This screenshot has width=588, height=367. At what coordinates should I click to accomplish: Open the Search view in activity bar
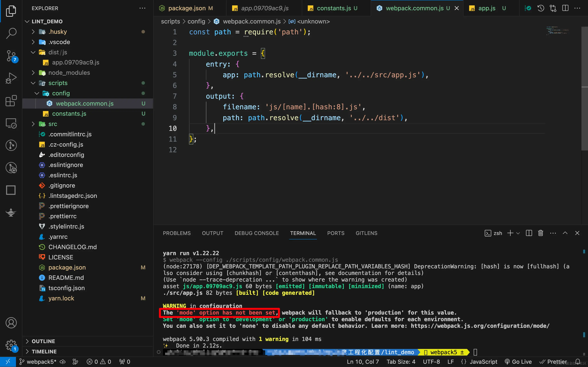coord(11,33)
